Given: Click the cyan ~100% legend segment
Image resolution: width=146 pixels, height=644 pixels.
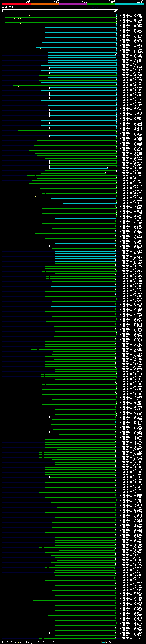Looking at the screenshot, I should tap(130, 4).
